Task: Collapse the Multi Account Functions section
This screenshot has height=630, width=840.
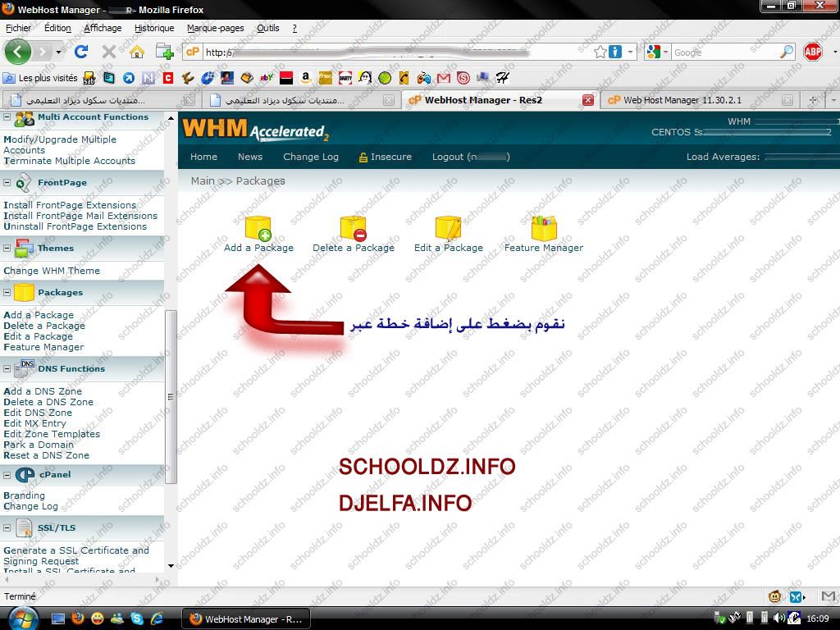Action: coord(7,116)
